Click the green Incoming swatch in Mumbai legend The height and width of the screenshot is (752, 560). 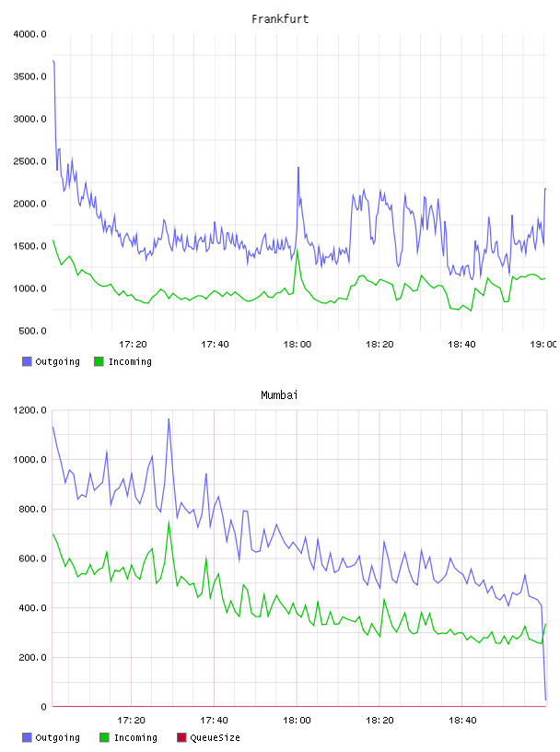104,737
